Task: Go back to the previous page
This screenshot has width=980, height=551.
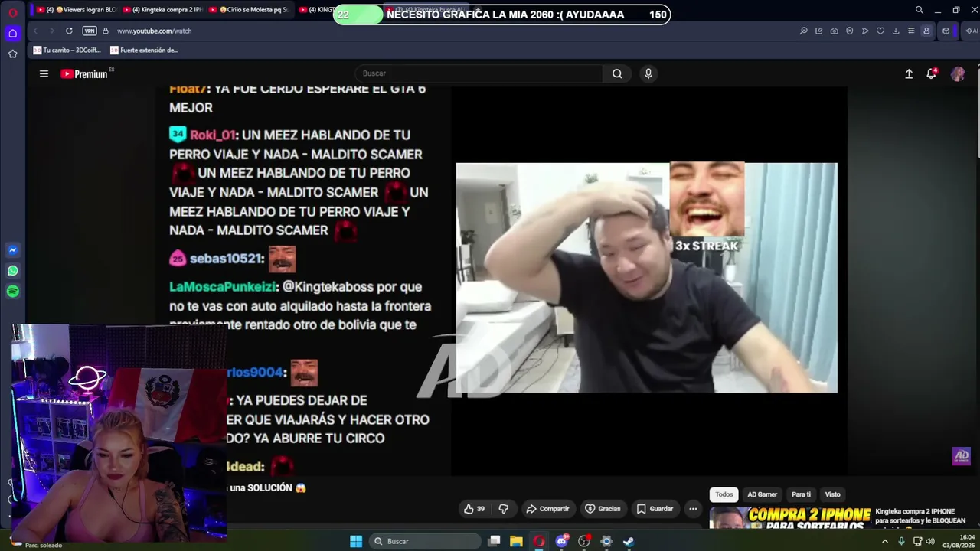Action: (x=35, y=31)
